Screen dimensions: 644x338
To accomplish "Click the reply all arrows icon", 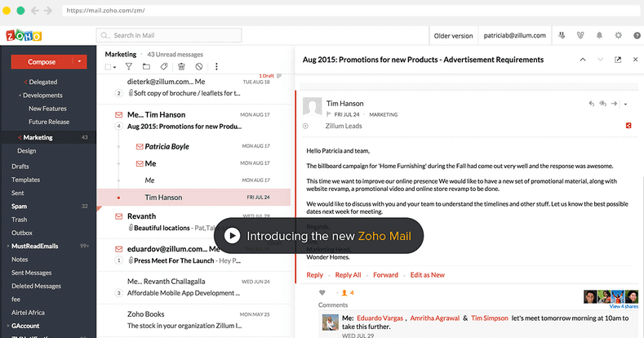I will pyautogui.click(x=602, y=104).
